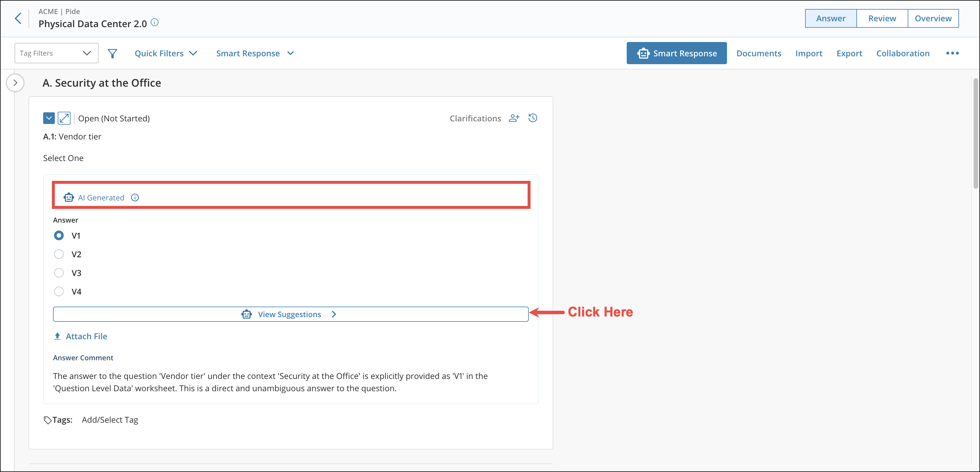The width and height of the screenshot is (980, 472).
Task: Open the Clarifications link
Action: coord(475,118)
